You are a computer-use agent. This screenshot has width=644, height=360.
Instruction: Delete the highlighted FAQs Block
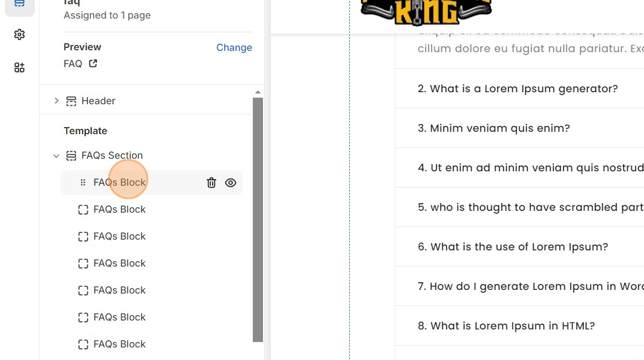pyautogui.click(x=211, y=183)
